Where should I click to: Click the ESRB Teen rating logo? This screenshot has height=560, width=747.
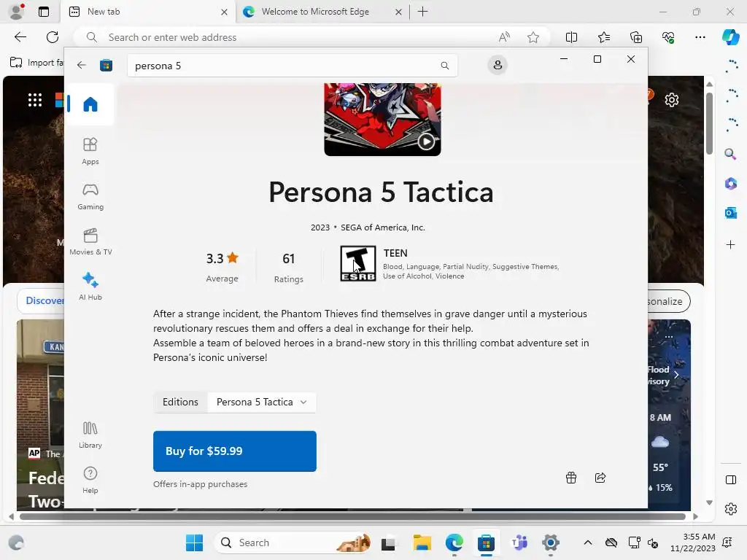[x=357, y=263]
